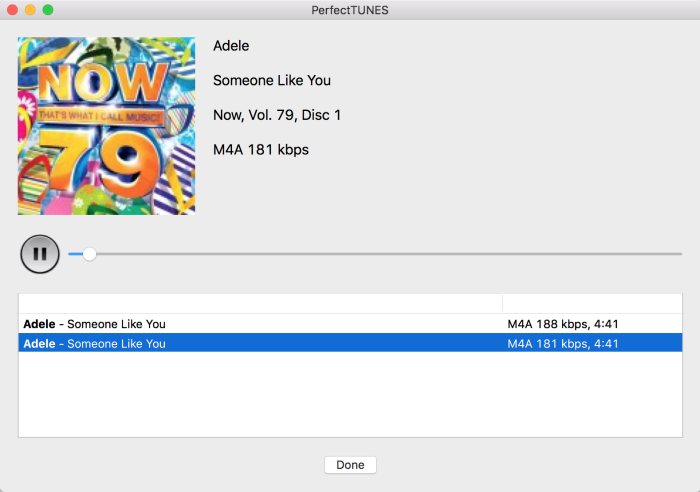Click the right column header above format info
The width and height of the screenshot is (700, 492).
592,303
